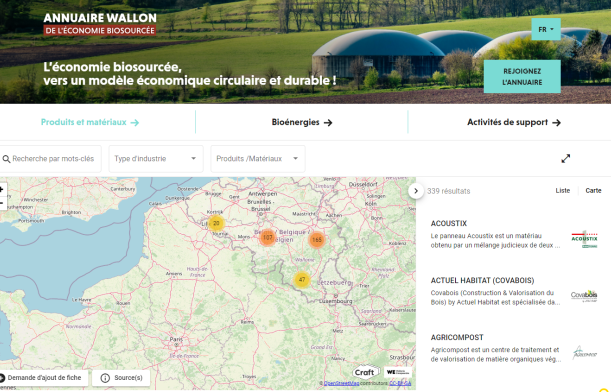The width and height of the screenshot is (611, 392).
Task: Open the OpenStreetMap attribution link
Action: pos(341,383)
